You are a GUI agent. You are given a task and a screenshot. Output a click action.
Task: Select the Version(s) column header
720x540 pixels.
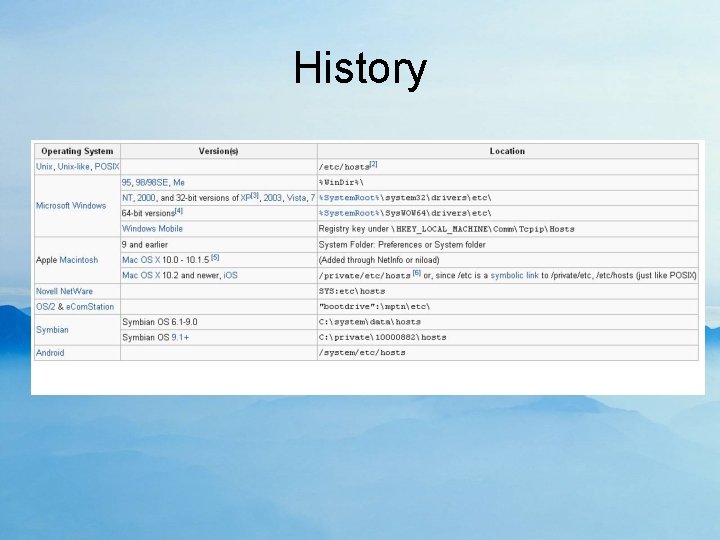click(x=219, y=151)
